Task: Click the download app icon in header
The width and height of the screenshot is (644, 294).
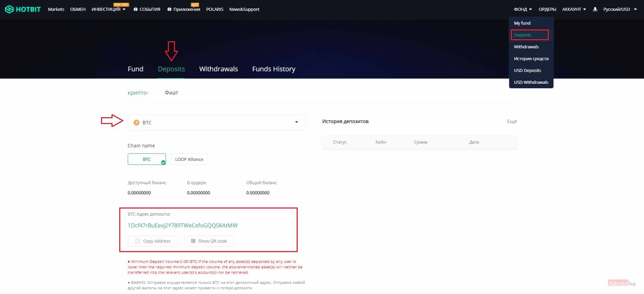Action: pos(595,9)
